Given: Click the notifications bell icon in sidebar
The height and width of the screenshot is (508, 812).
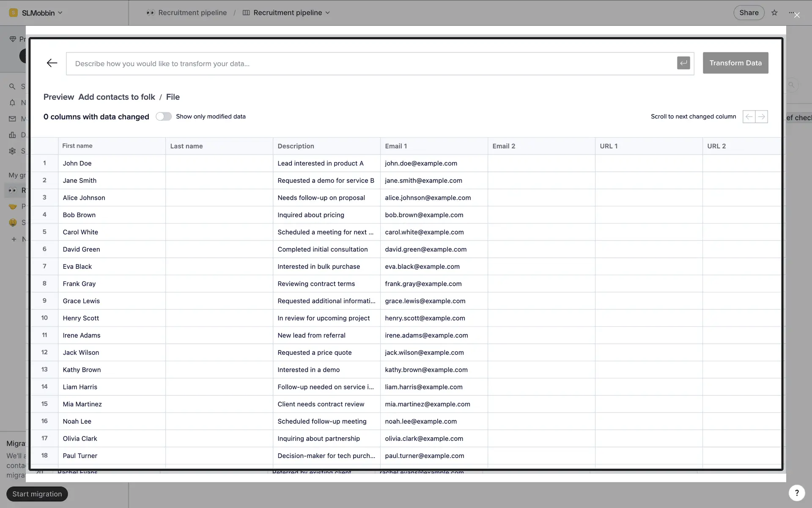Looking at the screenshot, I should pos(12,102).
